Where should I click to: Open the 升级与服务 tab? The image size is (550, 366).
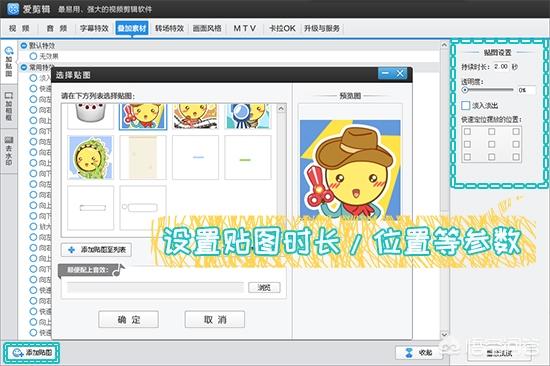tap(322, 28)
